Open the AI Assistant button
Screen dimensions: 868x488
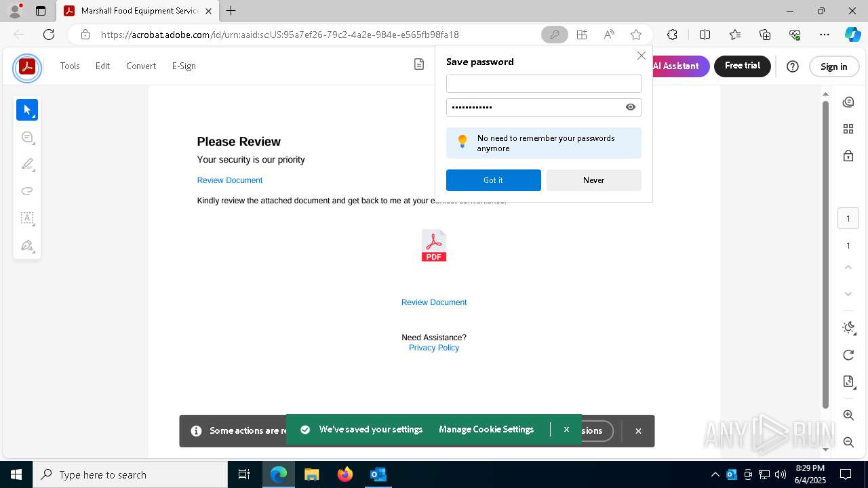coord(681,66)
